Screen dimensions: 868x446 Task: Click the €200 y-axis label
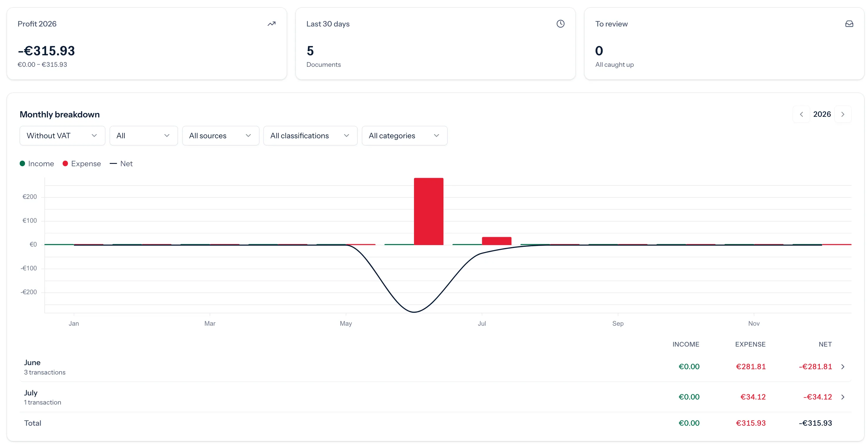(x=30, y=197)
